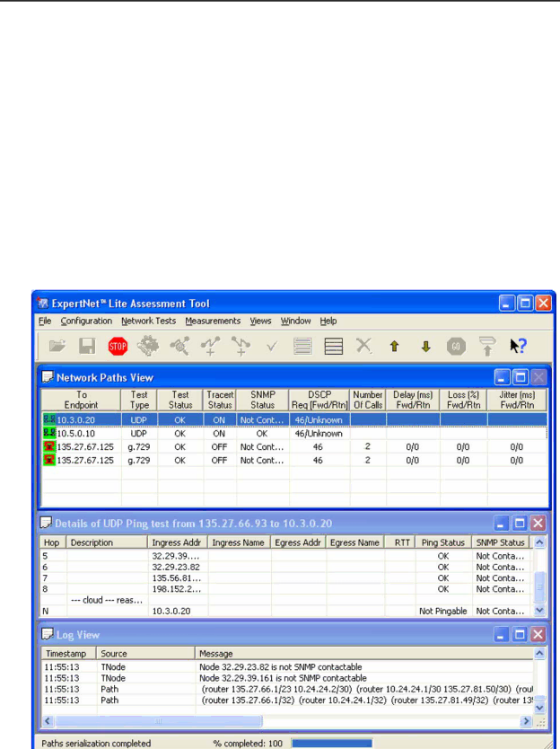Viewport: 560px width, 749px height.
Task: Click the upload arrow toolbar icon
Action: [487, 346]
